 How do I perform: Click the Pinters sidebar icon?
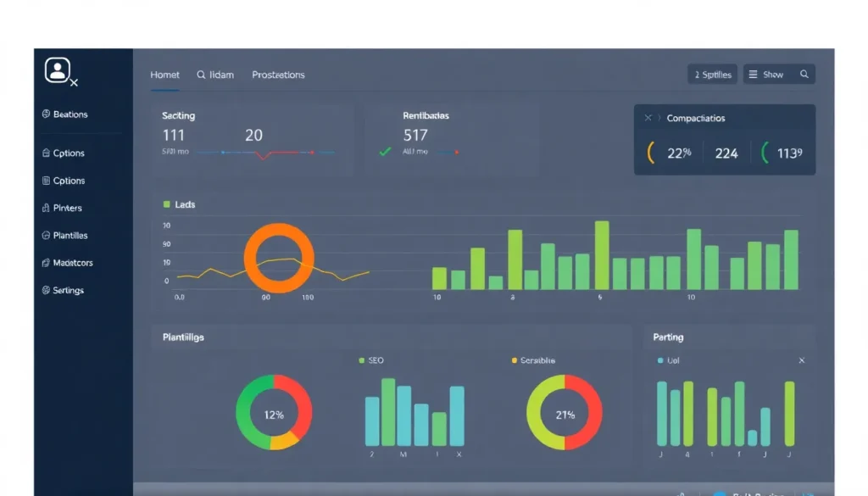click(46, 208)
